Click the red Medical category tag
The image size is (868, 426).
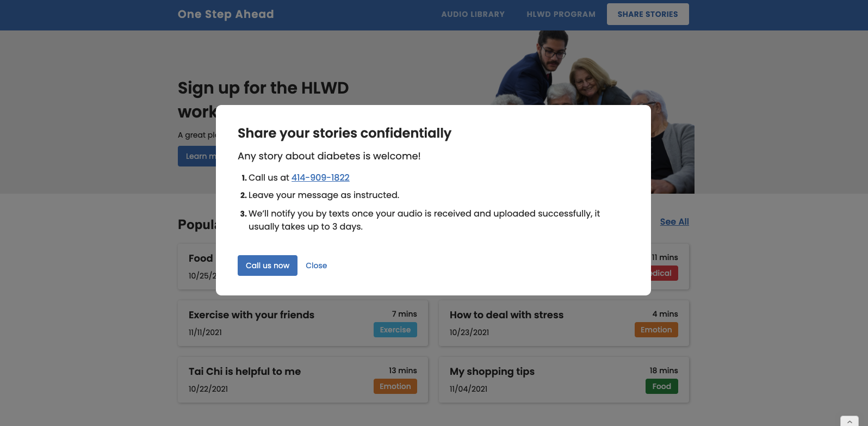pyautogui.click(x=665, y=273)
